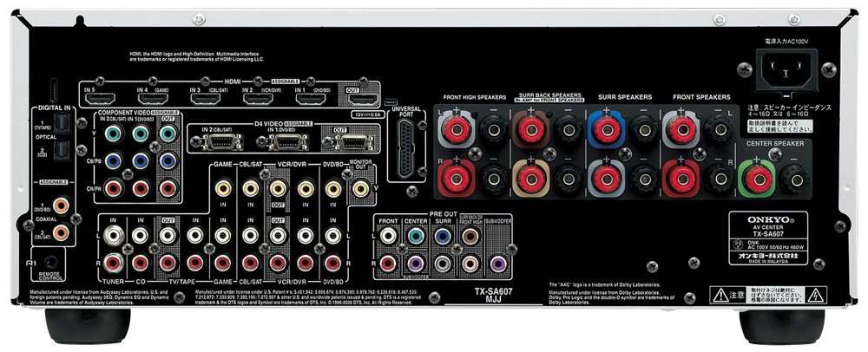Click Surr Speakers gray-ringed right positive terminal

click(x=607, y=179)
